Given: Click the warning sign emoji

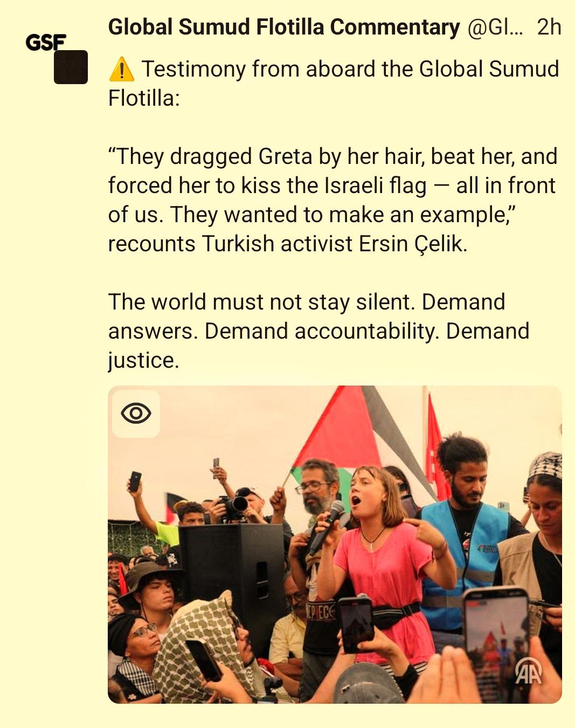Looking at the screenshot, I should pyautogui.click(x=121, y=70).
